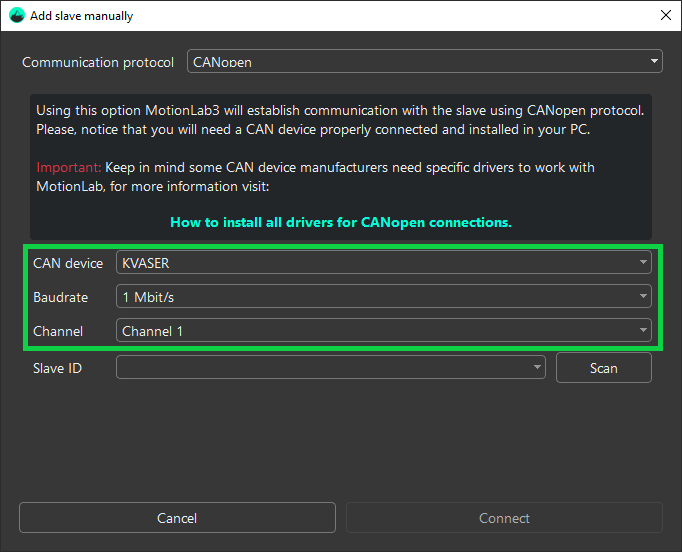This screenshot has height=552, width=682.
Task: Open the how to install CANopen drivers link
Action: [x=340, y=222]
